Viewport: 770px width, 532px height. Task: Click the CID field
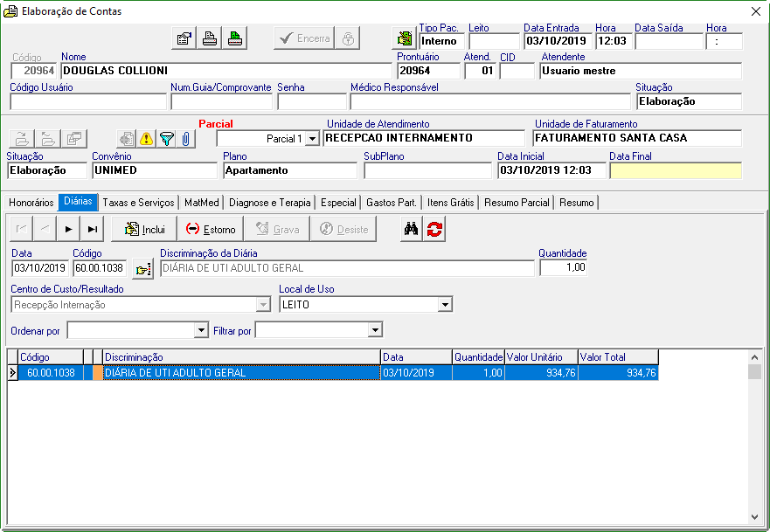517,71
